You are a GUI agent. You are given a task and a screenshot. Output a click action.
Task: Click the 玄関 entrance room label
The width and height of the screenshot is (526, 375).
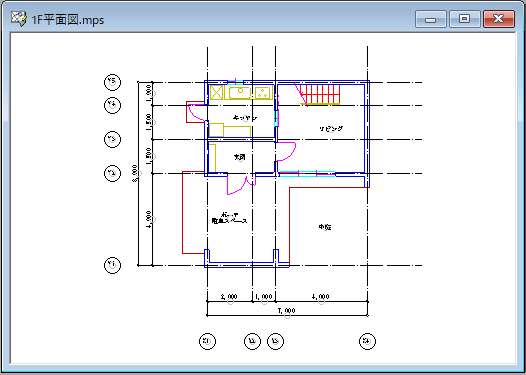[x=240, y=157]
